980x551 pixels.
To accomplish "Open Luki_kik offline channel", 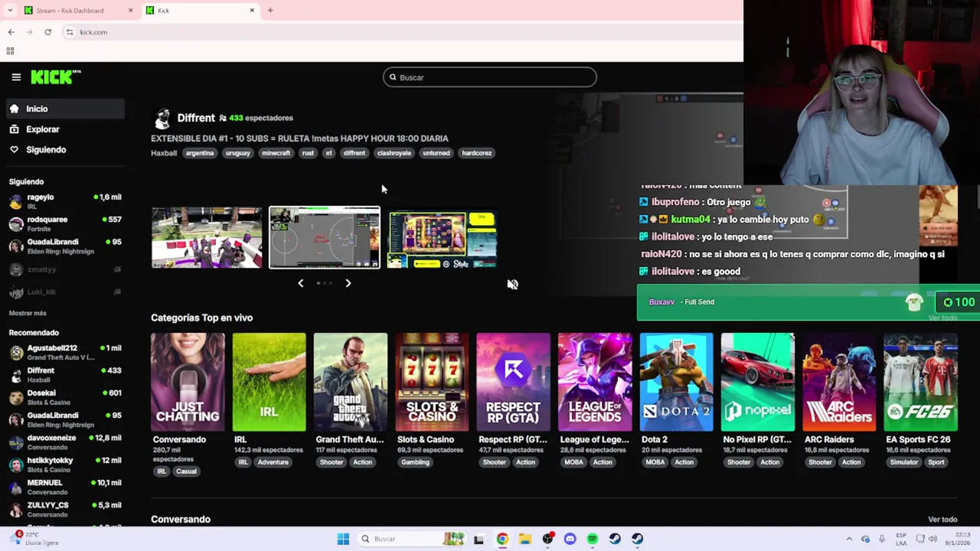I will tap(65, 292).
